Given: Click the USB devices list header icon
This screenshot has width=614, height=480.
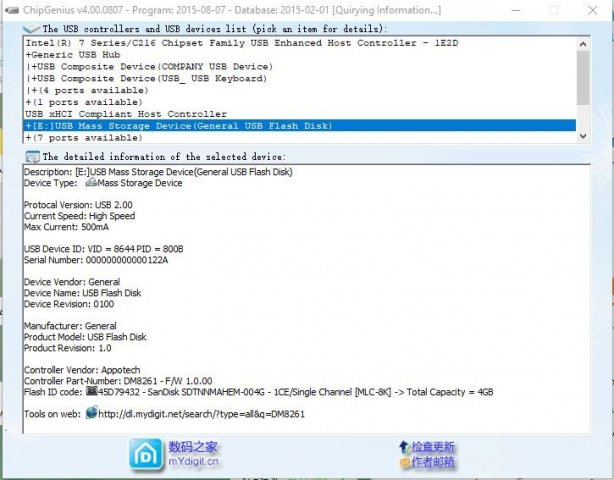Looking at the screenshot, I should [31, 29].
